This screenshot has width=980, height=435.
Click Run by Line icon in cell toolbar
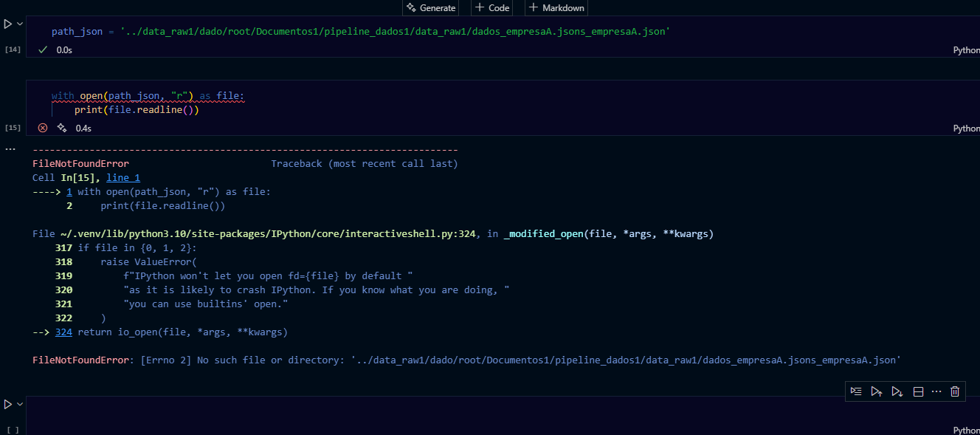coord(856,391)
